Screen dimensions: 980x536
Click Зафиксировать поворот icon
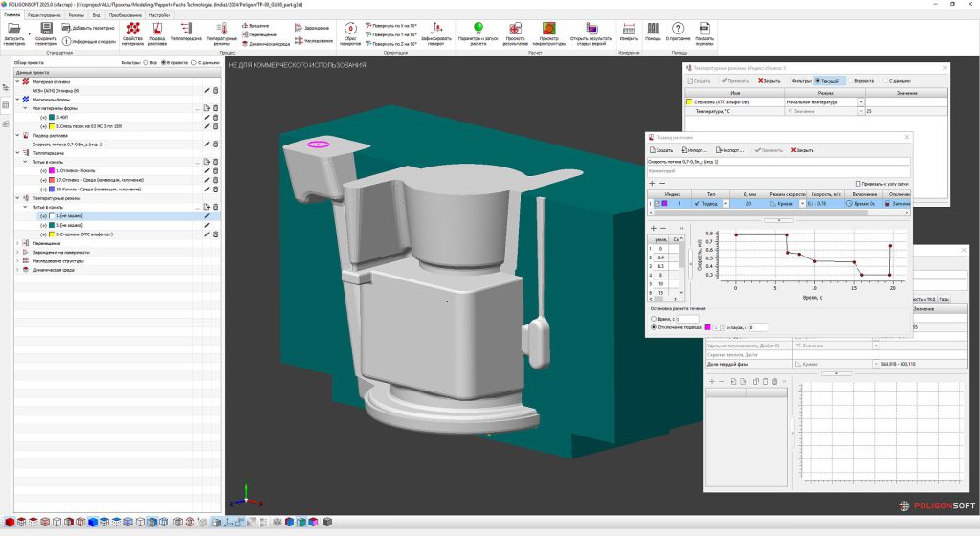point(436,29)
